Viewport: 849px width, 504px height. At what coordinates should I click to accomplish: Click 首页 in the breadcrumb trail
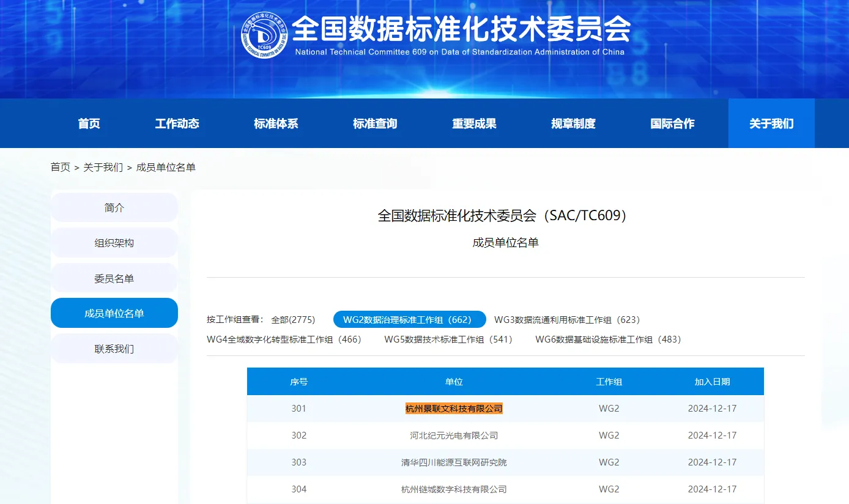61,168
